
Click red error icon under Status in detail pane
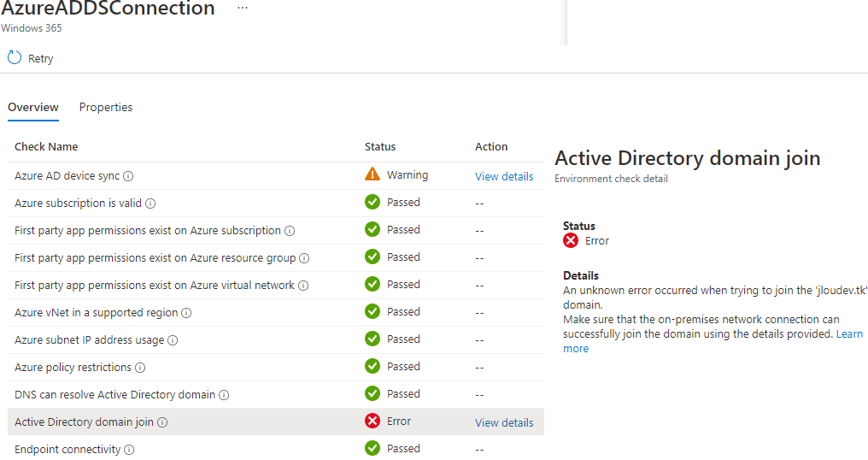coord(571,240)
